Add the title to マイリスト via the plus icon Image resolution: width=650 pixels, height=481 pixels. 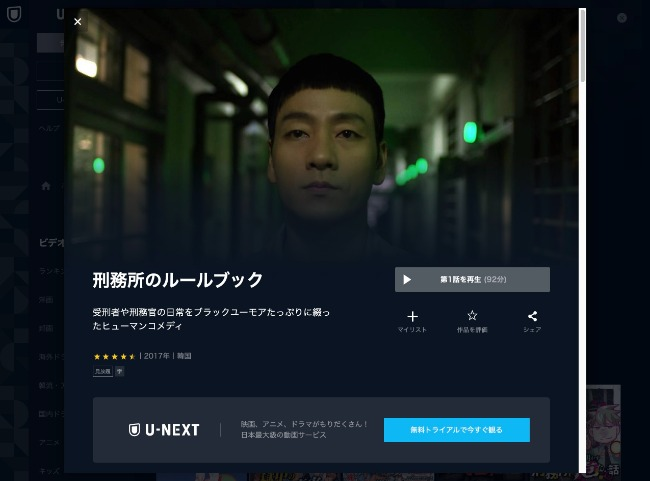pyautogui.click(x=412, y=317)
